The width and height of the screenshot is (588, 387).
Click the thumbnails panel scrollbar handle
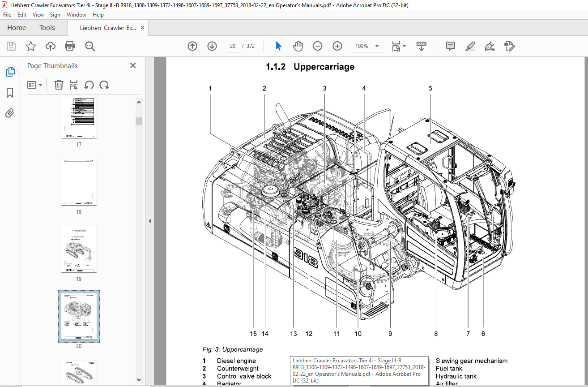139,121
